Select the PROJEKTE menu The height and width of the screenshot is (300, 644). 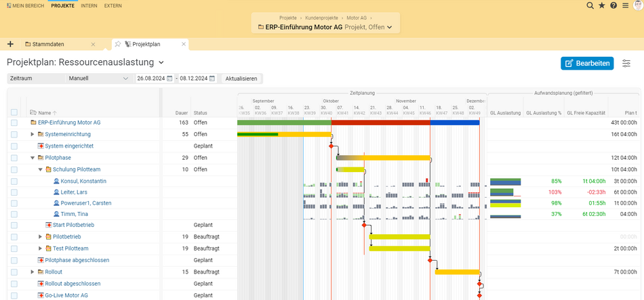point(63,5)
